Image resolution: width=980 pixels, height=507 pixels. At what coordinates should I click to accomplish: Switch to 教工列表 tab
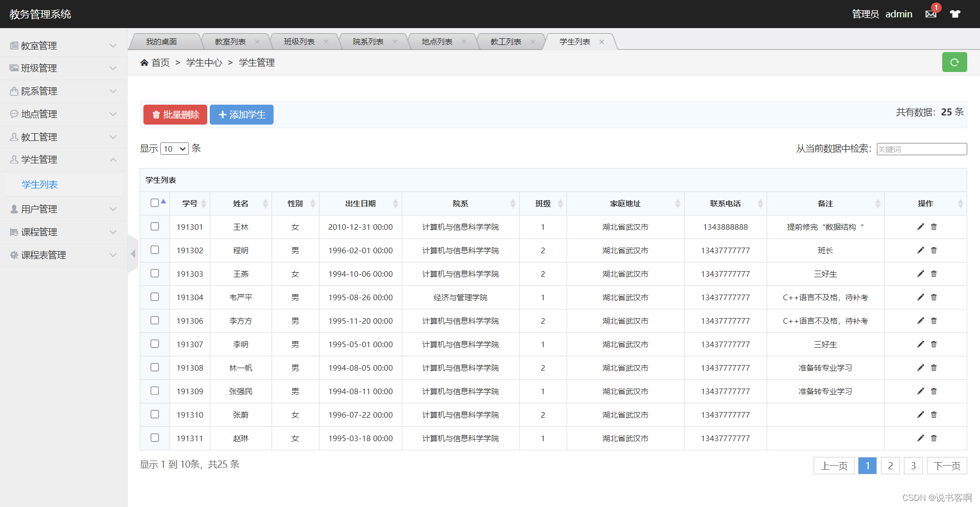pos(506,42)
